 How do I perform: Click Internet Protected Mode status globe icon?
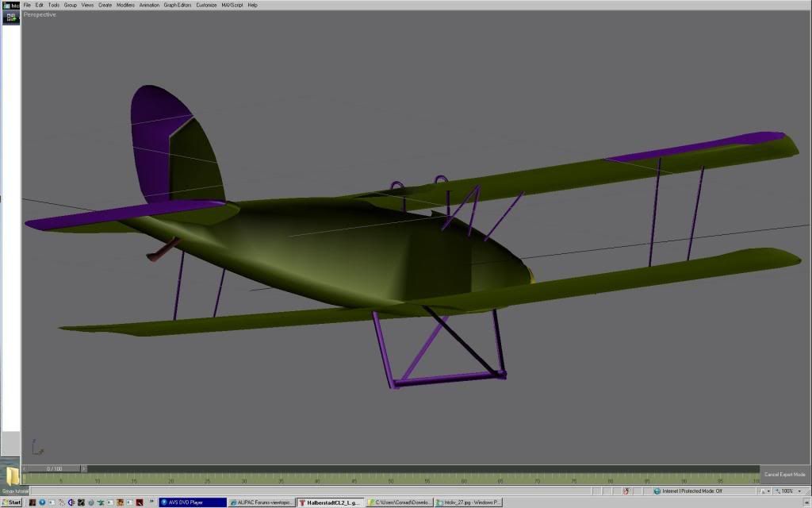[657, 491]
